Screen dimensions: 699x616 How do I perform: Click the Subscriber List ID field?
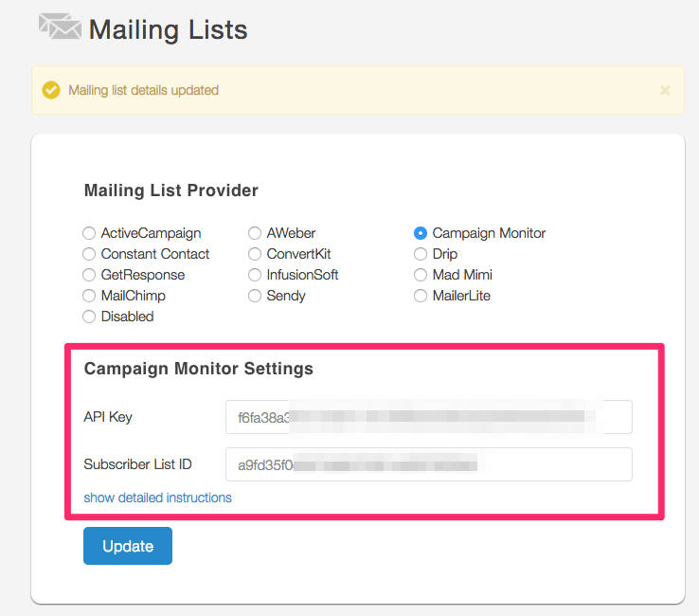coord(429,464)
